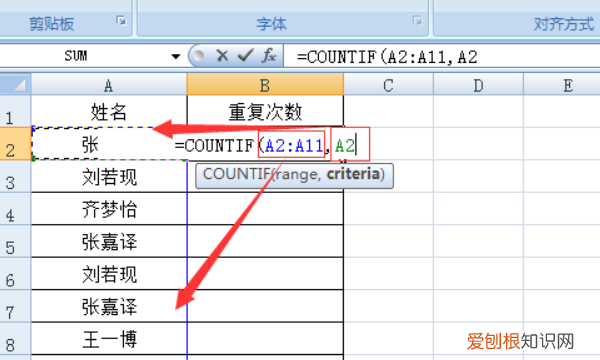The height and width of the screenshot is (360, 600).
Task: Select column B header
Action: (265, 85)
